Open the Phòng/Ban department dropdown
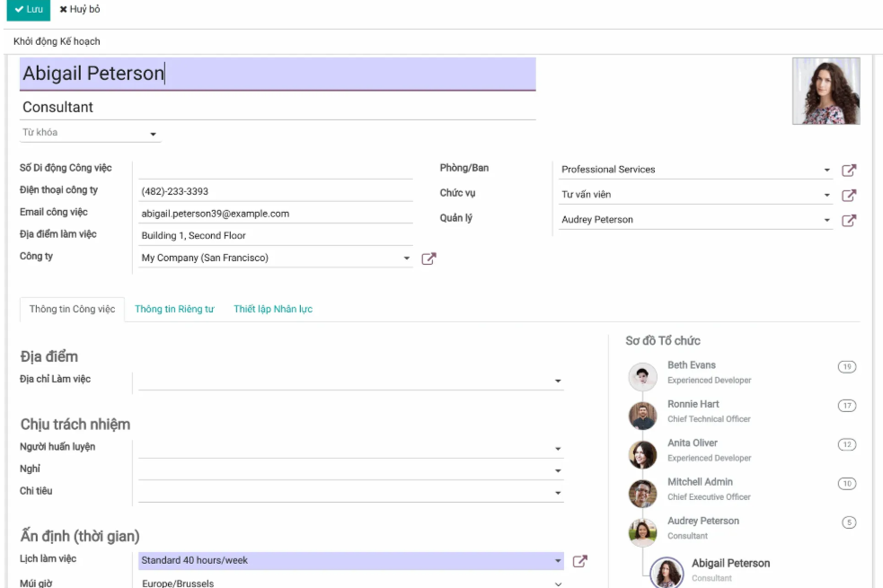 [x=826, y=170]
